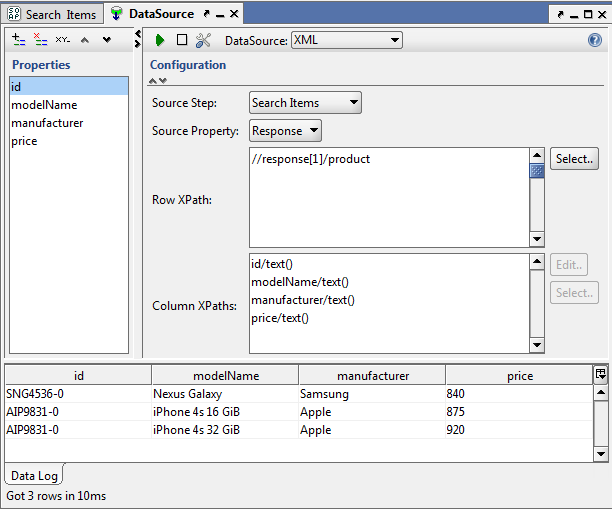Select the price property

(x=69, y=141)
